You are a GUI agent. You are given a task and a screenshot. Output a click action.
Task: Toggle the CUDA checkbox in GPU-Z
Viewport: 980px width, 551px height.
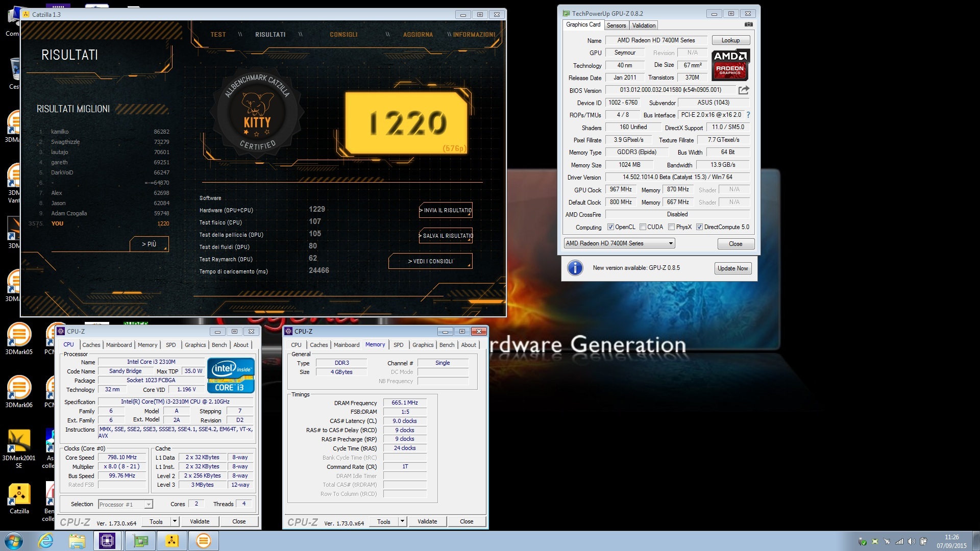point(643,227)
